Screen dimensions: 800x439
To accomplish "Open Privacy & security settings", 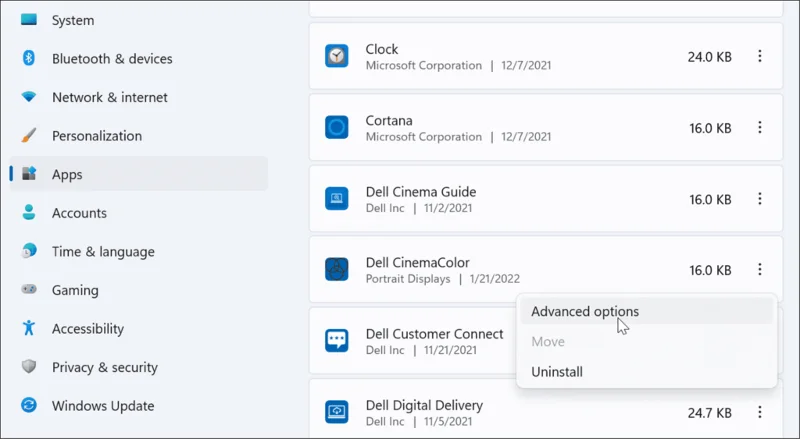I will tap(105, 368).
